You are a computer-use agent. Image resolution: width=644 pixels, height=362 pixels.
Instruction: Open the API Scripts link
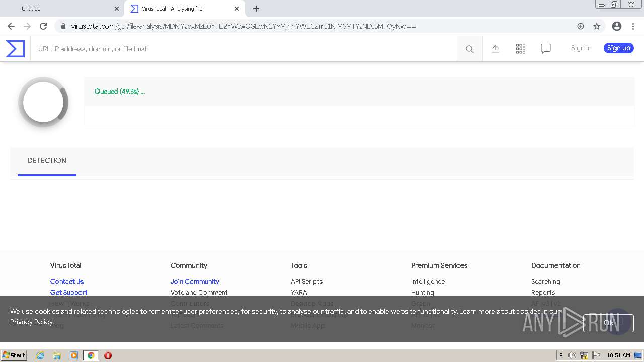[x=306, y=282]
